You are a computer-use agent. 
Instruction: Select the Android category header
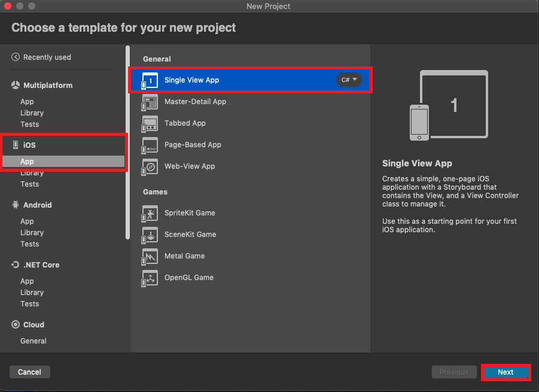point(37,205)
